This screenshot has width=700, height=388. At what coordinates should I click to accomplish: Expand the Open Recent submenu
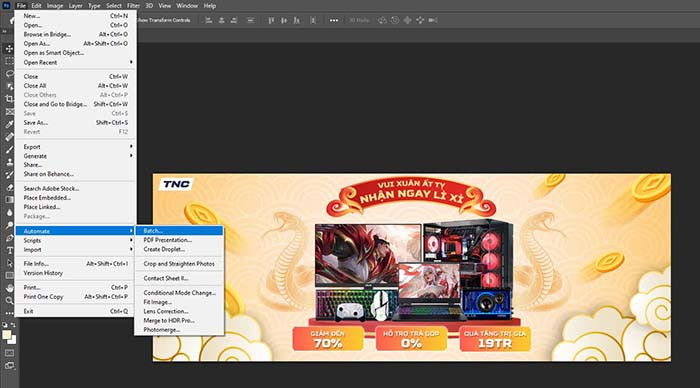(x=75, y=63)
